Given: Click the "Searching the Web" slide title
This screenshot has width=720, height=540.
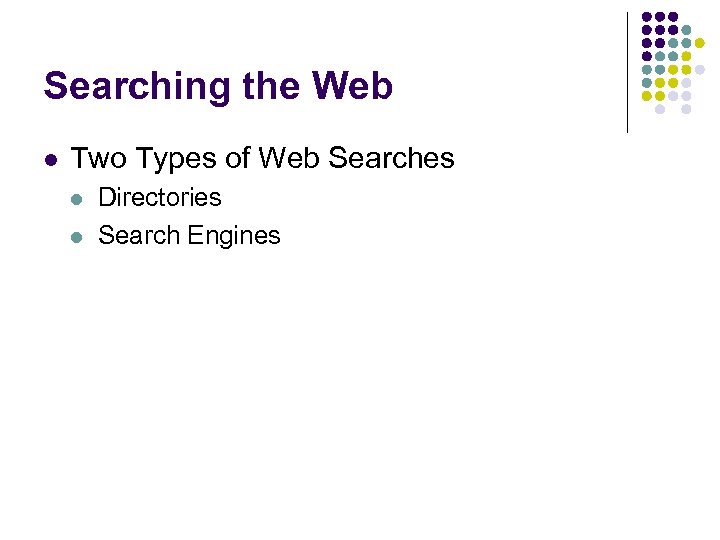Looking at the screenshot, I should click(218, 86).
